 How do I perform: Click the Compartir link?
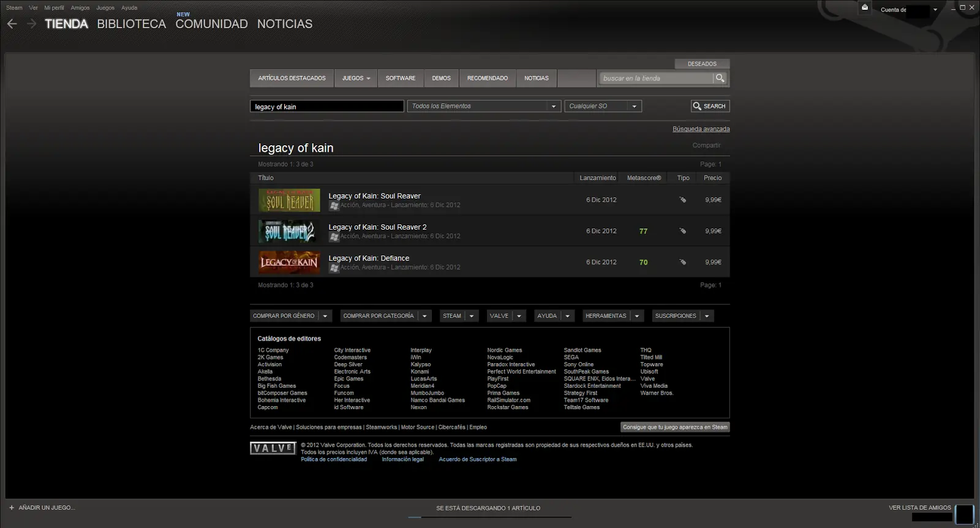706,145
